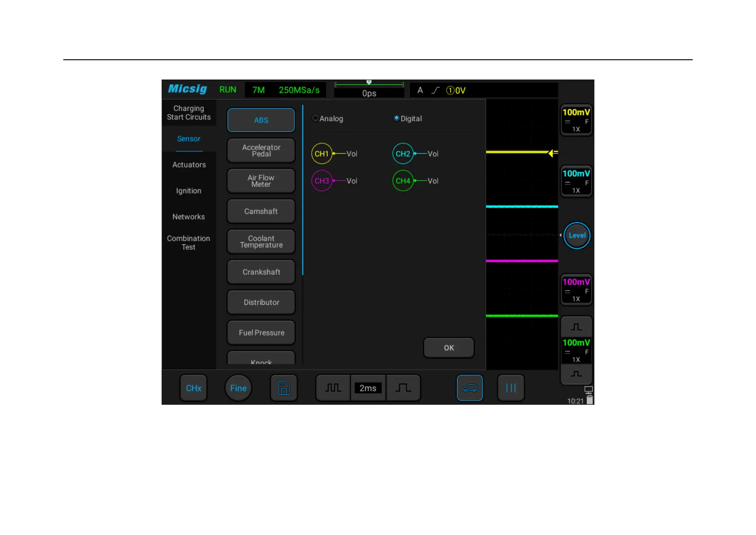Open the Combination Test tab
This screenshot has height=535, width=756.
pos(189,243)
